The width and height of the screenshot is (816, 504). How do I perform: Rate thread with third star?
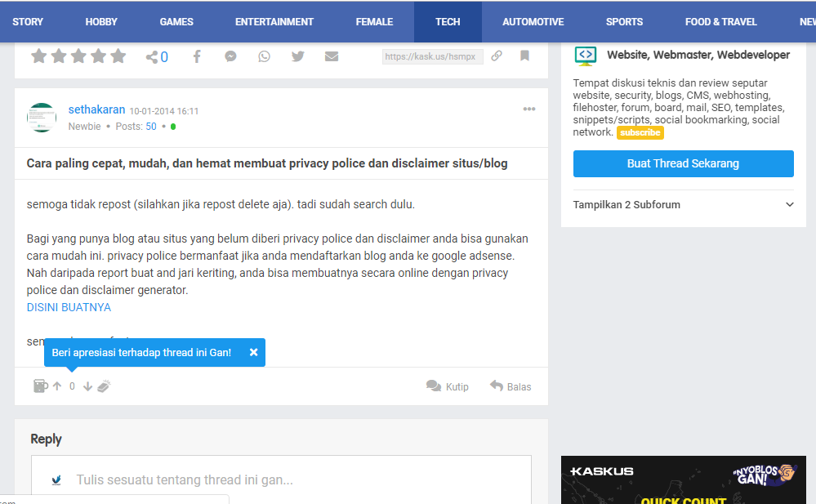tap(78, 56)
